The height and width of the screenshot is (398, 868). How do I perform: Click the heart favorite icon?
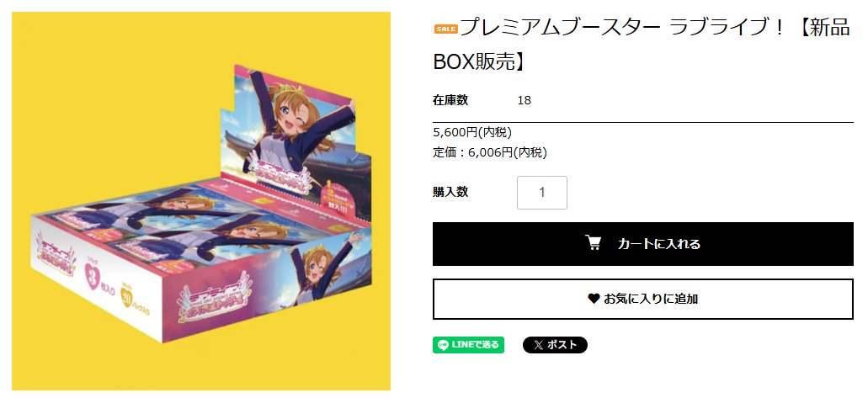pos(594,299)
